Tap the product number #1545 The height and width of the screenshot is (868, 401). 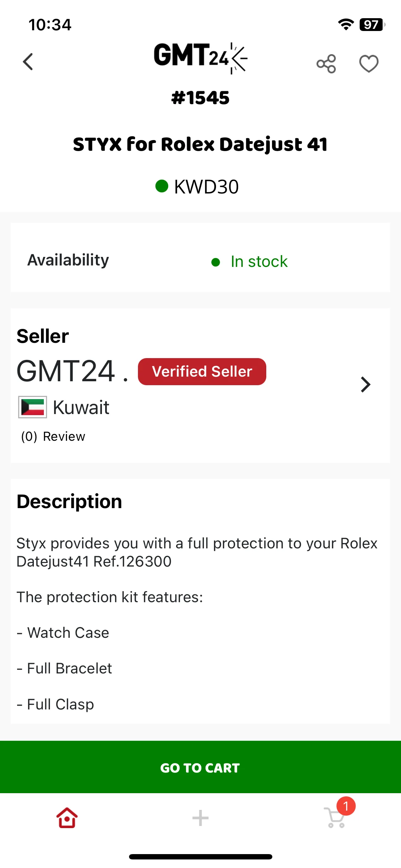coord(200,98)
